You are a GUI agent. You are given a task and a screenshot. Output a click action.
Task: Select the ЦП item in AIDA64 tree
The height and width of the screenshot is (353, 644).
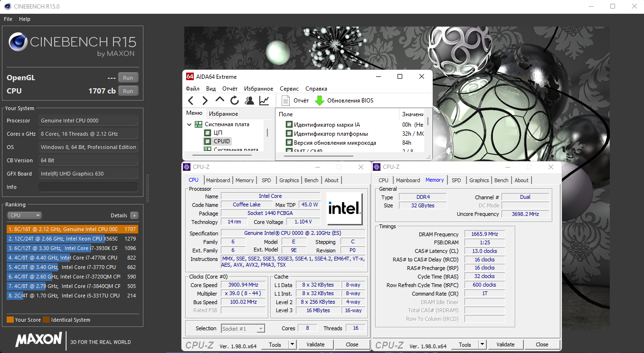(218, 133)
